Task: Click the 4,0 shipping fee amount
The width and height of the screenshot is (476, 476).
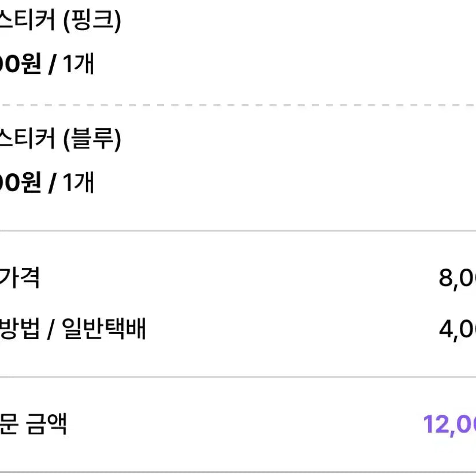Action: [457, 330]
